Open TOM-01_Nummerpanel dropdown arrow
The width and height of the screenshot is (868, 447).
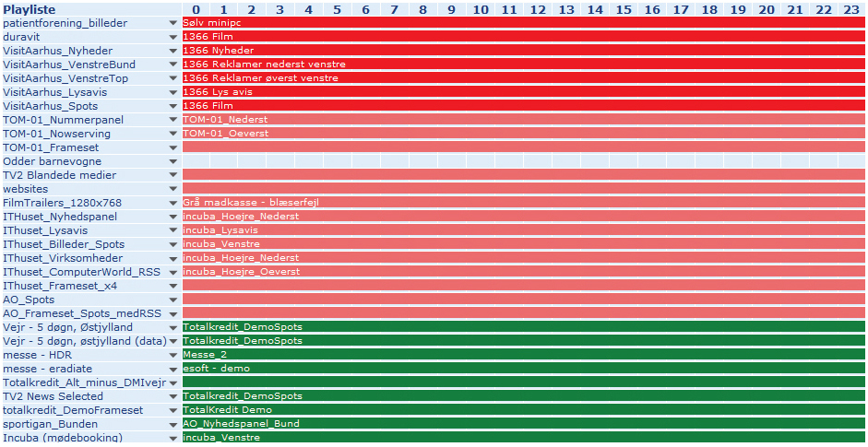point(173,120)
